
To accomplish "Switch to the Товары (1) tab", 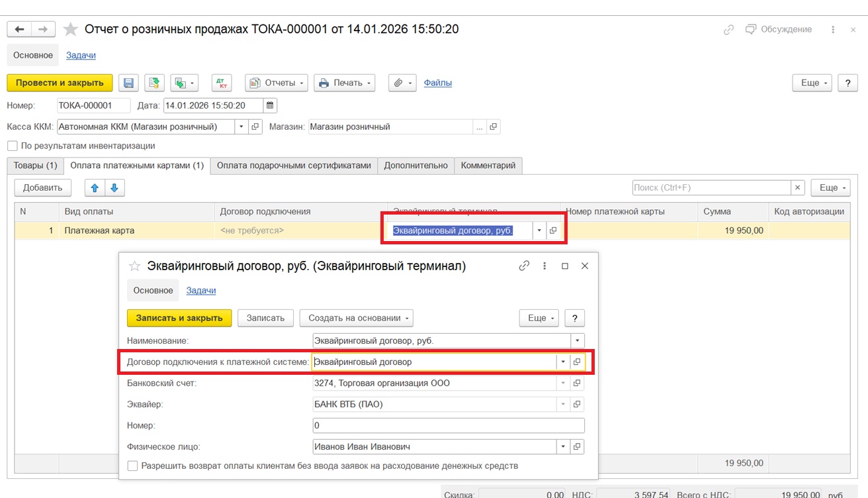I will [36, 166].
